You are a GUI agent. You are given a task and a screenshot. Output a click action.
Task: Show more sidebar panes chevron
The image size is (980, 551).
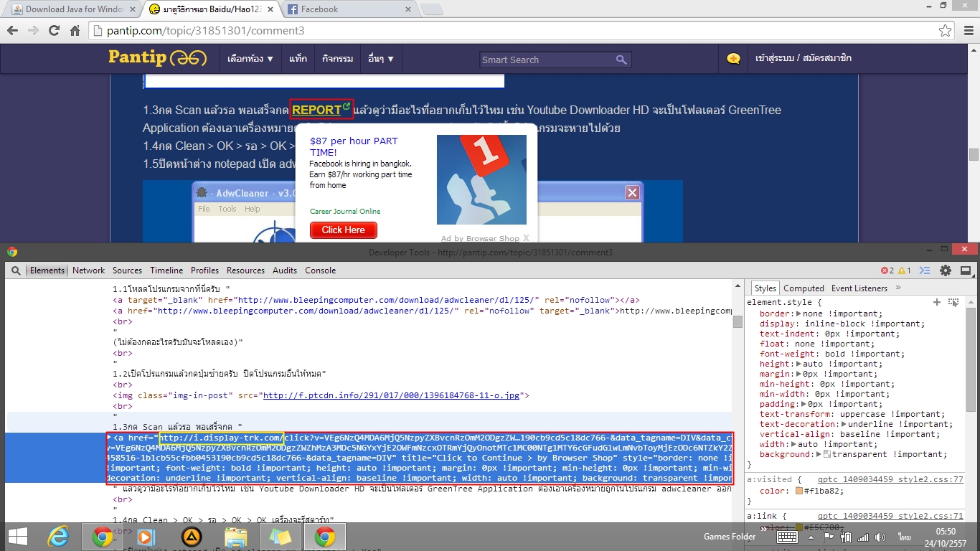click(898, 288)
